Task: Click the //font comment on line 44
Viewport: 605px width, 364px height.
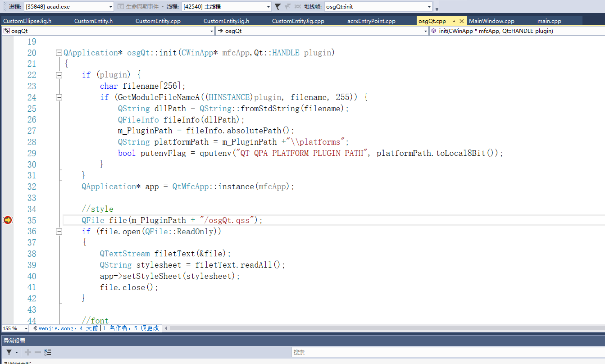Action: (96, 321)
